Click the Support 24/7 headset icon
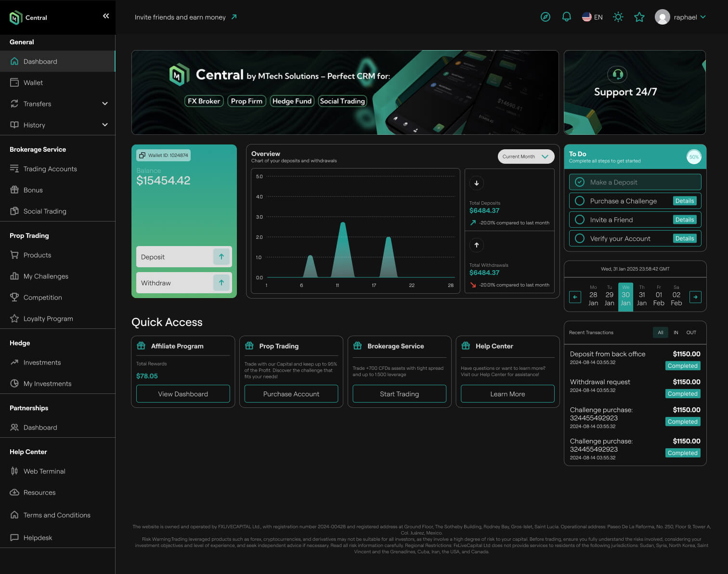728x574 pixels. point(618,75)
